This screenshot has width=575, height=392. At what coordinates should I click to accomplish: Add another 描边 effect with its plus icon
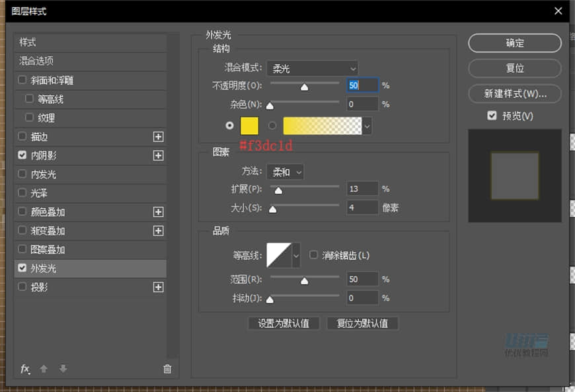tap(159, 137)
